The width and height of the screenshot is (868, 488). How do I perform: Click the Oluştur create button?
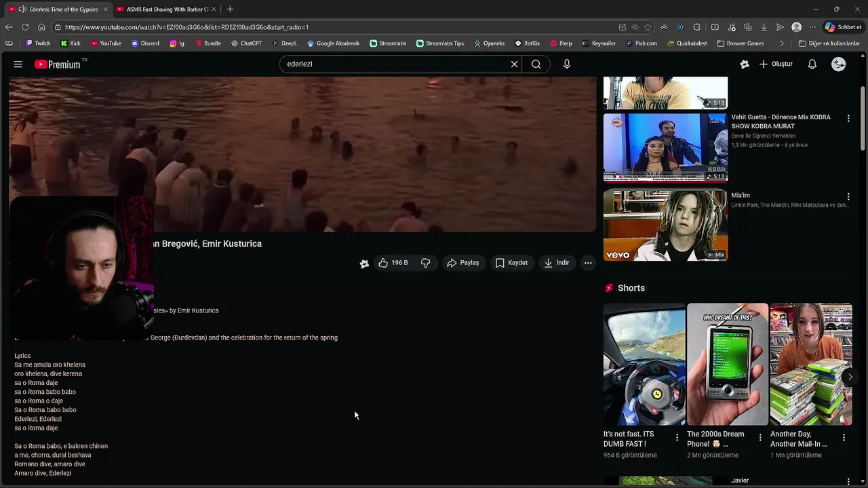point(775,64)
